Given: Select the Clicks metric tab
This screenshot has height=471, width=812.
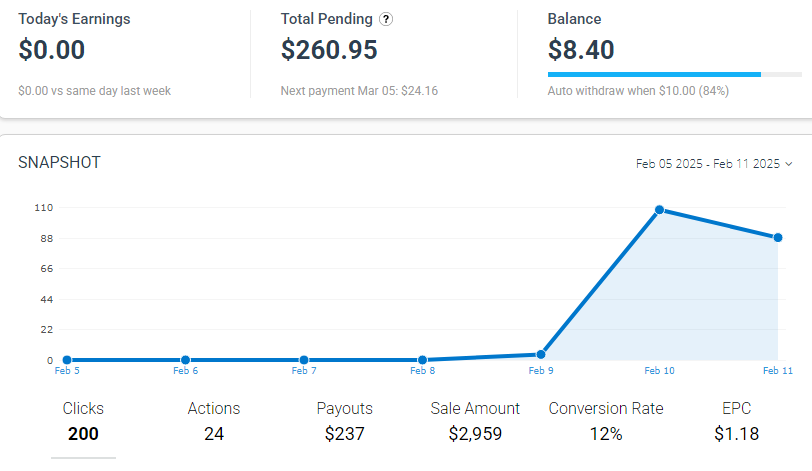Looking at the screenshot, I should click(x=83, y=421).
